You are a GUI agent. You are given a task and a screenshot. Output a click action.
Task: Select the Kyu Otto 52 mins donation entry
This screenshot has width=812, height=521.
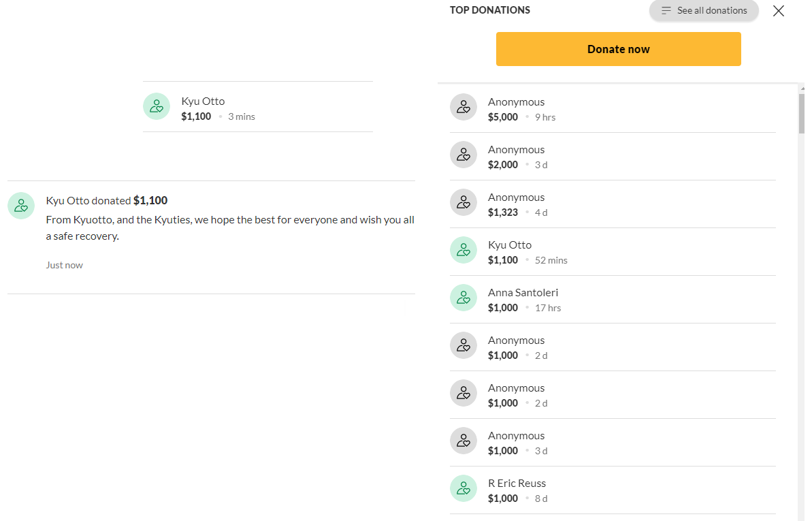[x=613, y=252]
